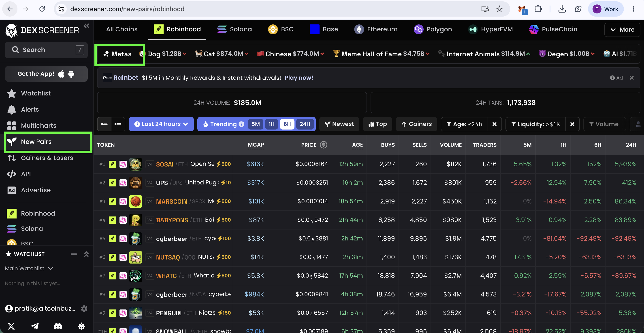Viewport: 644px width, 333px height.
Task: Open the browser Extensions puzzle icon
Action: point(538,9)
